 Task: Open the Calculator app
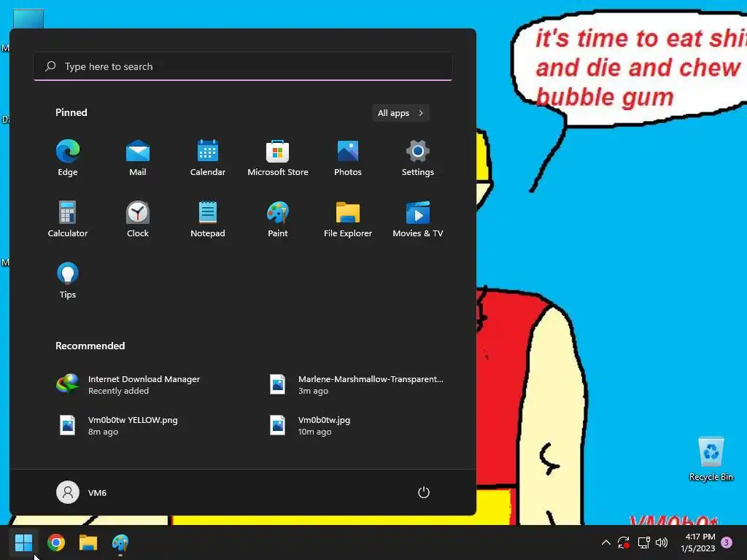[68, 219]
